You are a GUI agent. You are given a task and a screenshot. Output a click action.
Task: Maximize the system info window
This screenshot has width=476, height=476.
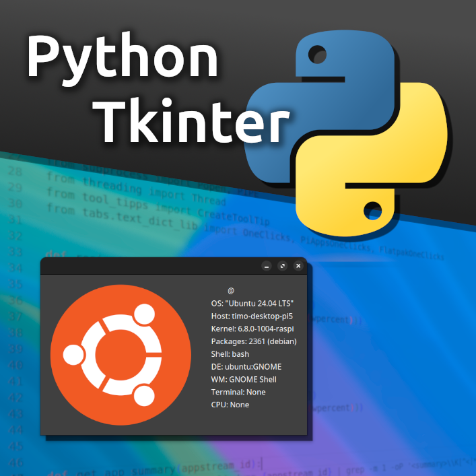[283, 266]
